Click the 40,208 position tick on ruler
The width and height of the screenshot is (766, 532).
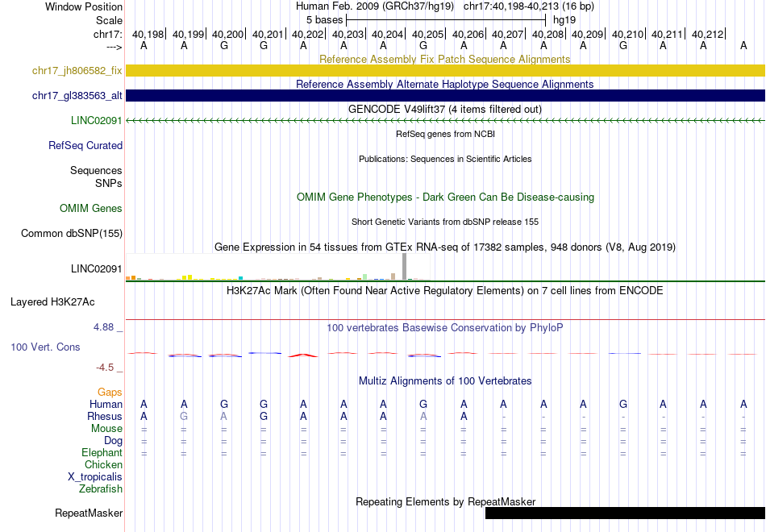(x=548, y=34)
